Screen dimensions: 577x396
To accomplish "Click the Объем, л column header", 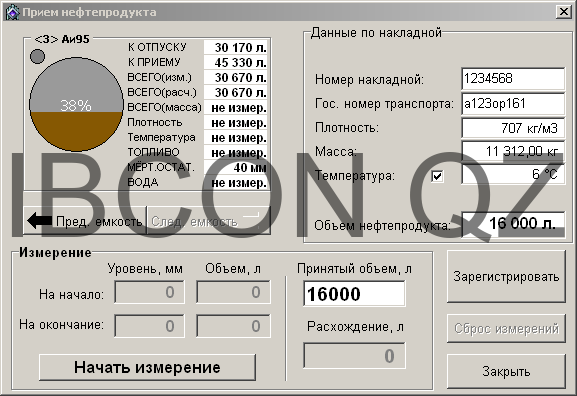I will [x=233, y=269].
